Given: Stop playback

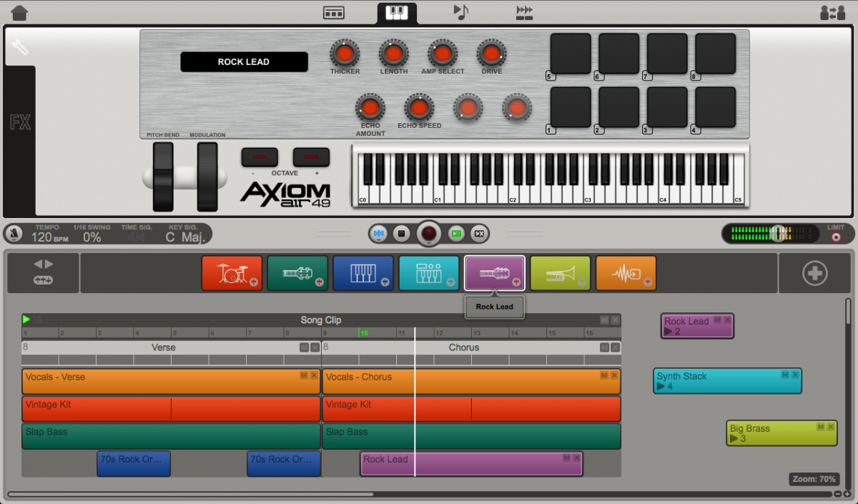Looking at the screenshot, I should [401, 233].
